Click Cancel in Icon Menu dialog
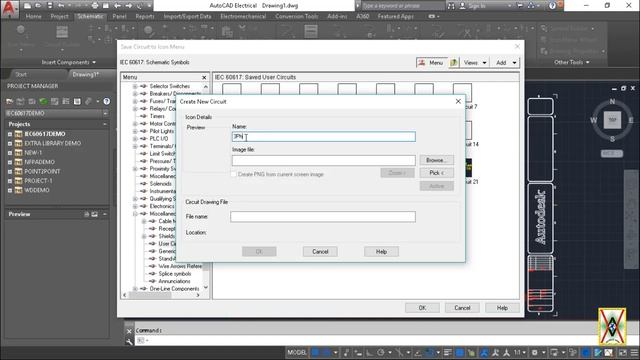The width and height of the screenshot is (640, 360). pos(462,308)
